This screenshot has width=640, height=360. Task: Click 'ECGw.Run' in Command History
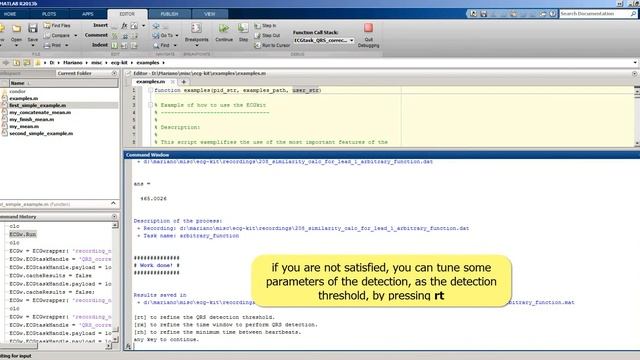23,234
